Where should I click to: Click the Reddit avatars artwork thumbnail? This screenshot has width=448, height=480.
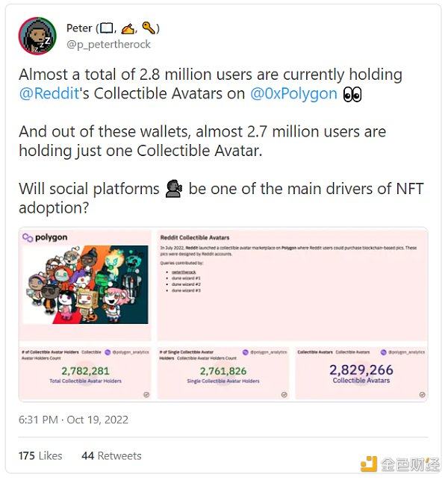point(85,284)
